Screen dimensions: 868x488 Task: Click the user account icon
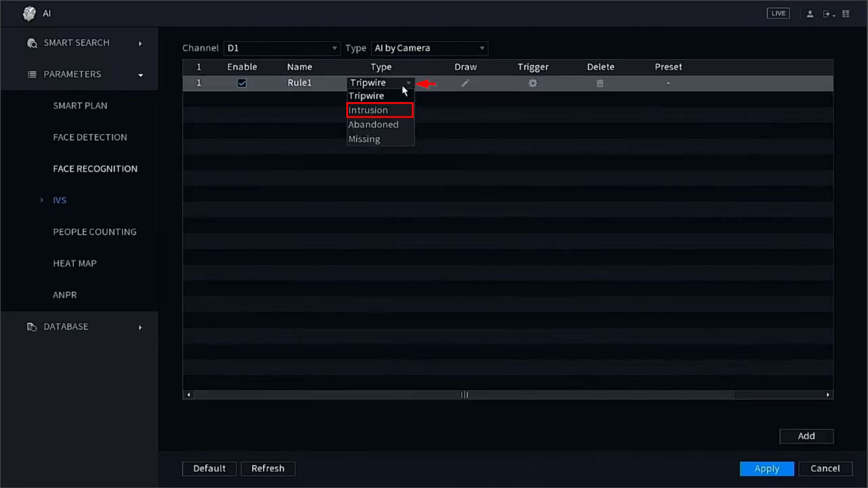(810, 14)
